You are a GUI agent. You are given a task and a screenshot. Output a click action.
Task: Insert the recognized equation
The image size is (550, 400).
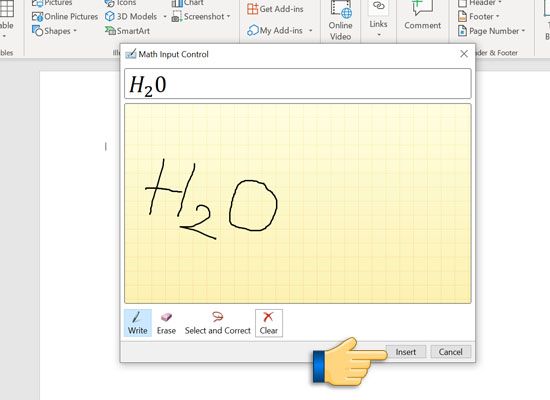click(406, 352)
